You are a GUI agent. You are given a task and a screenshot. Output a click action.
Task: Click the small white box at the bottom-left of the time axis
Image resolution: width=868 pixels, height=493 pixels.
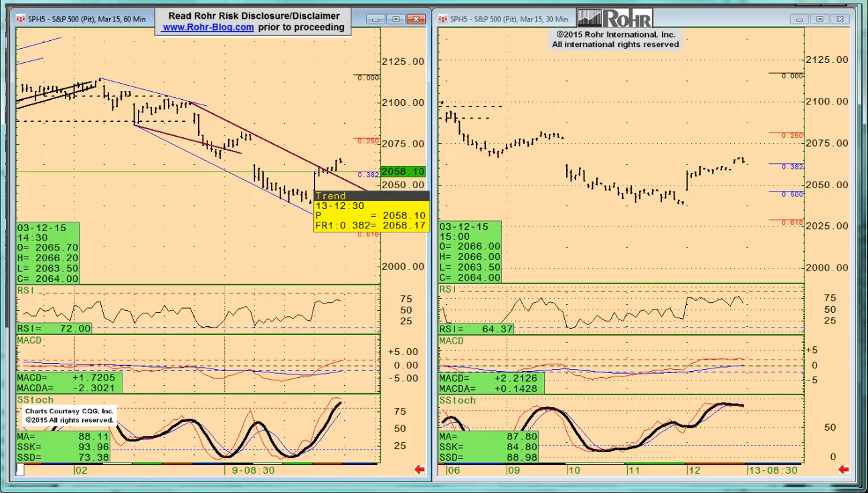[20, 470]
